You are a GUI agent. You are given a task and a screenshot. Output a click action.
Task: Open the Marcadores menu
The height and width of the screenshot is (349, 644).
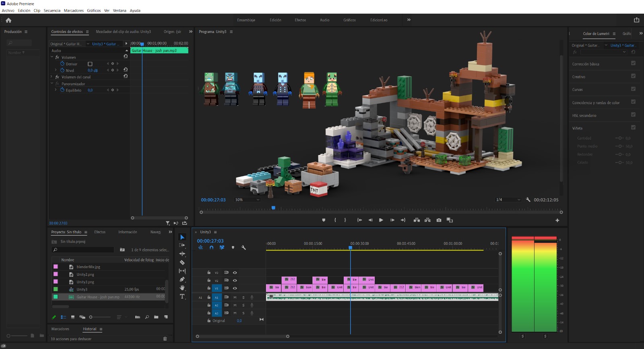click(74, 10)
